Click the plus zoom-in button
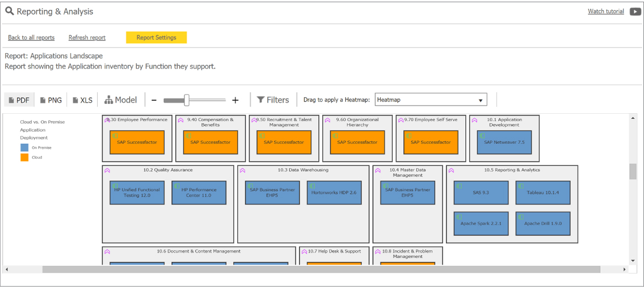The width and height of the screenshot is (644, 289). tap(235, 100)
